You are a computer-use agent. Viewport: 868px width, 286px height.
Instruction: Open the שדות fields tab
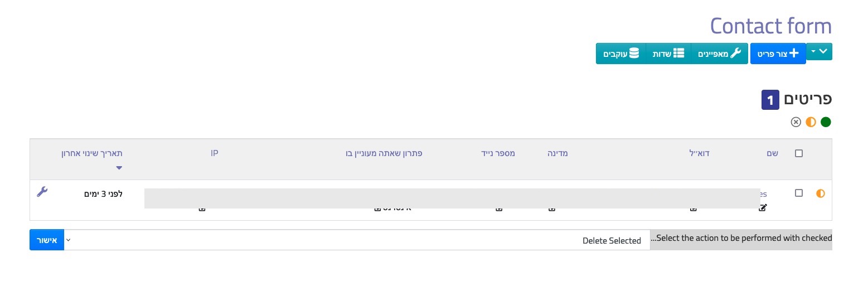pyautogui.click(x=668, y=54)
